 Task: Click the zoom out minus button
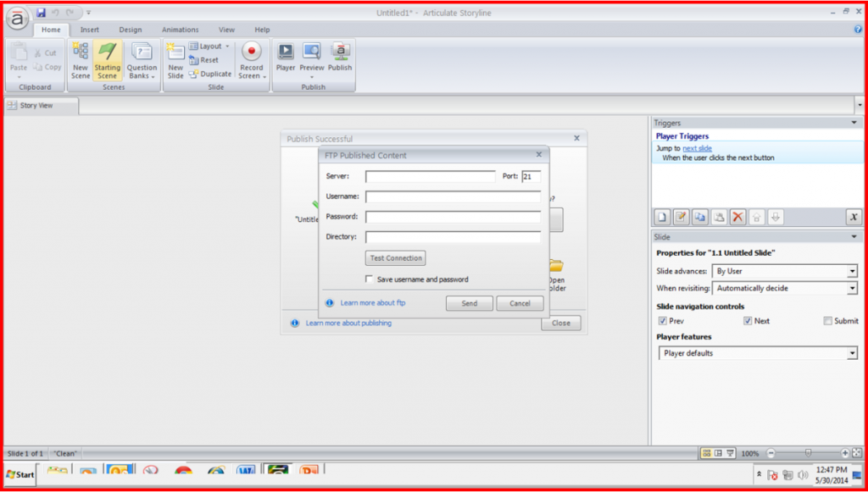[x=770, y=453]
